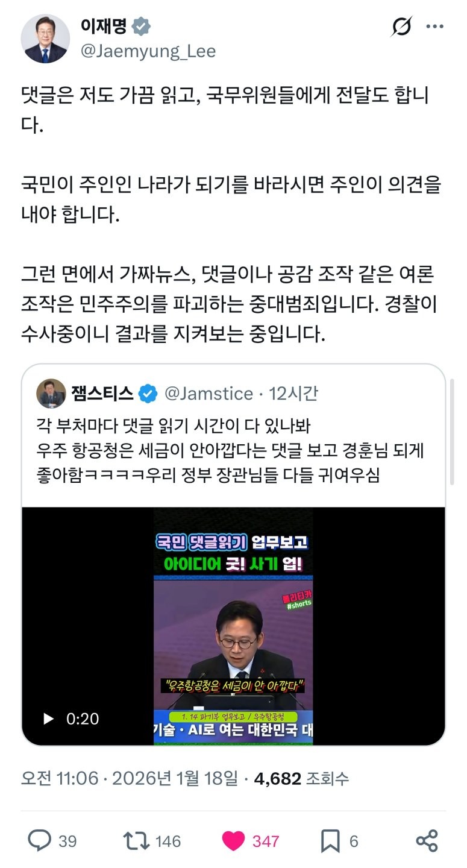Play the quoted video
The image size is (467, 868).
point(49,719)
